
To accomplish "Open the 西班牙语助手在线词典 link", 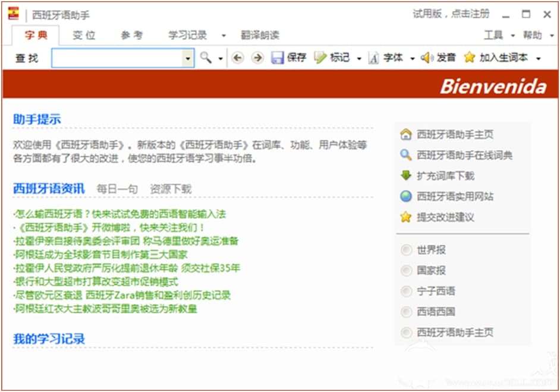I will coord(465,155).
